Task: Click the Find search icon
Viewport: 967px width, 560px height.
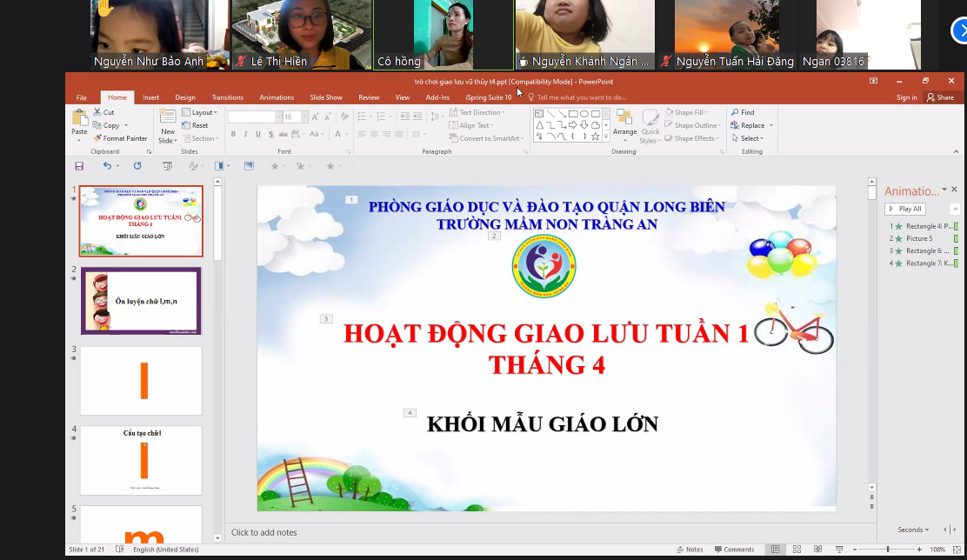Action: pos(743,112)
